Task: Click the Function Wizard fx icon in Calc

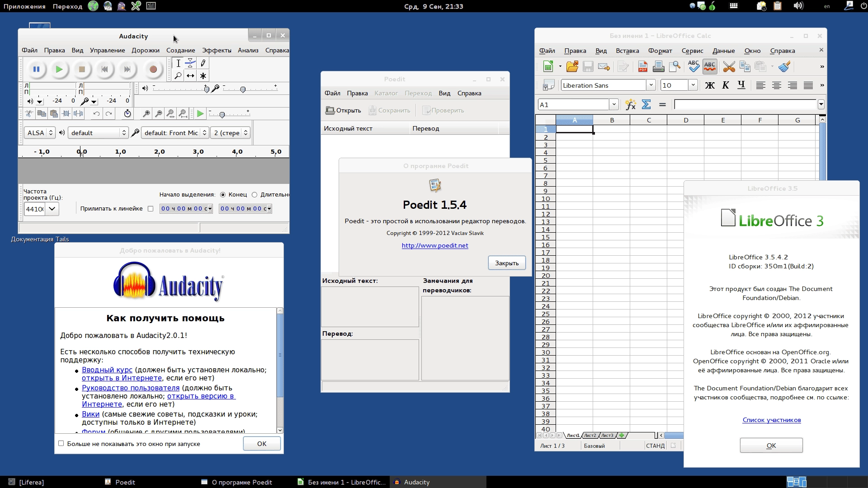Action: 631,105
